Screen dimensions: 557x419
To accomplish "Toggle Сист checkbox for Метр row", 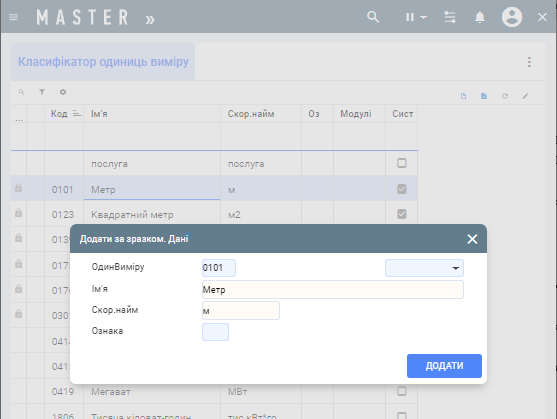I will pos(402,189).
